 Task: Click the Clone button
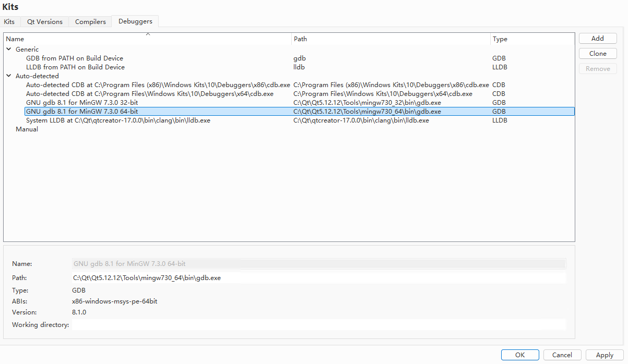(x=598, y=54)
